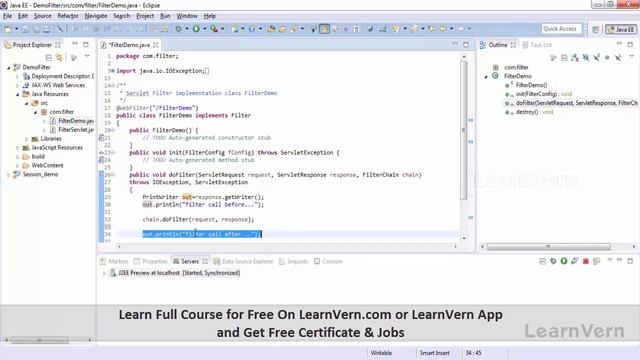Open the Navigate menu
The height and width of the screenshot is (360, 640).
[x=96, y=16]
